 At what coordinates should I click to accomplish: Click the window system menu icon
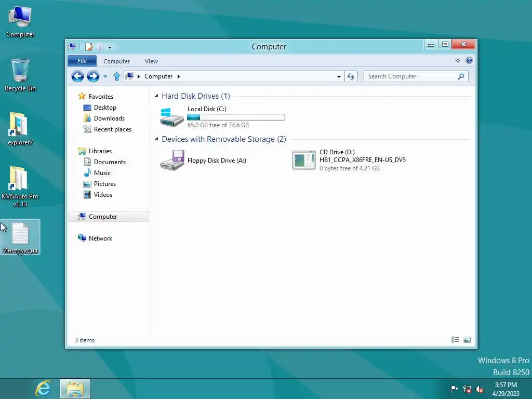pyautogui.click(x=72, y=46)
